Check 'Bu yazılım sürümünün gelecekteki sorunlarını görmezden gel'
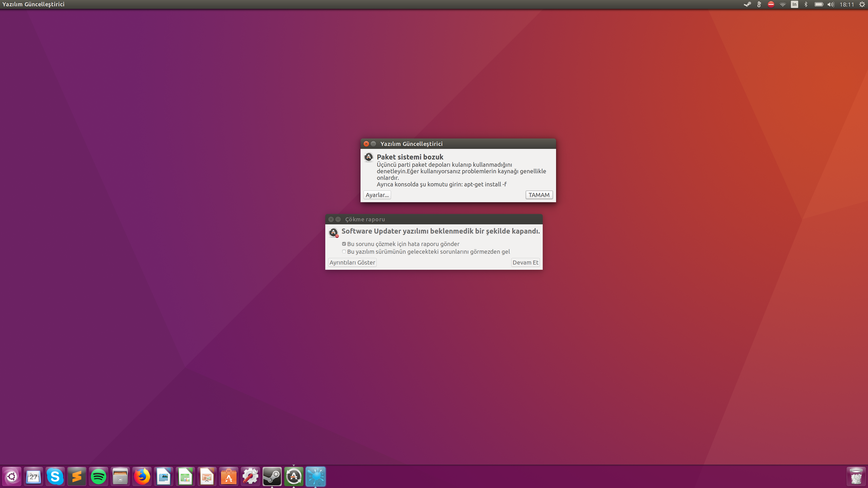The width and height of the screenshot is (868, 488). point(344,251)
